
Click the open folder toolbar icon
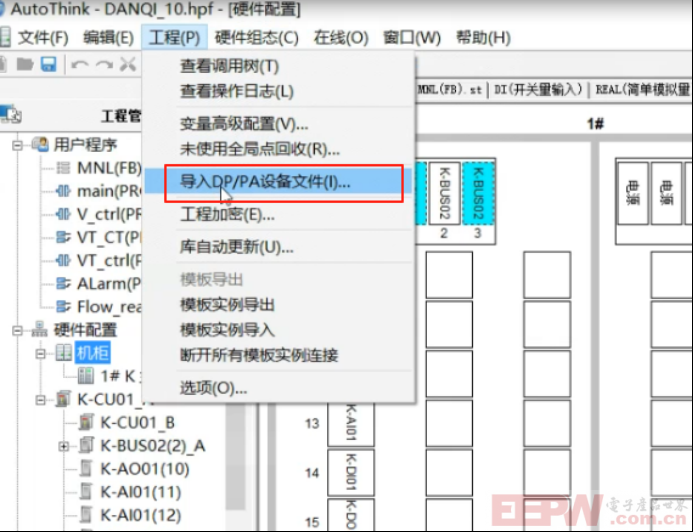click(x=25, y=65)
